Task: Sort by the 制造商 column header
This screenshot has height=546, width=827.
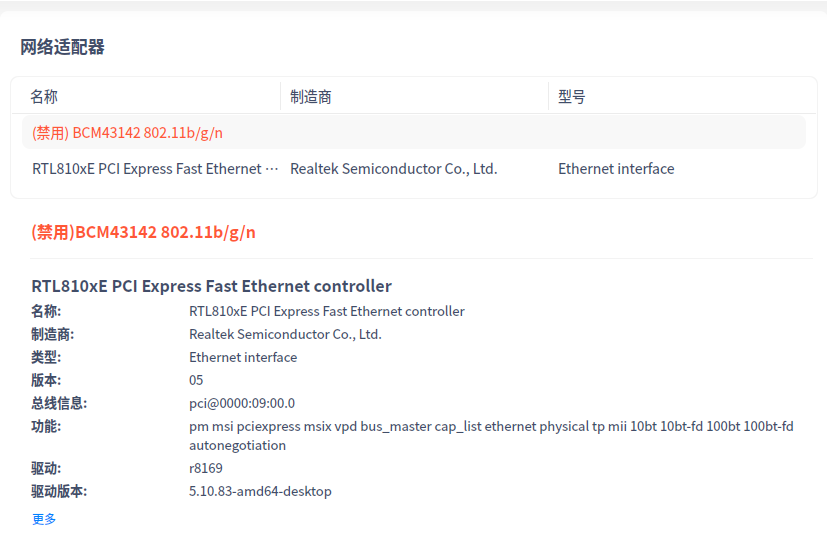Action: 311,97
